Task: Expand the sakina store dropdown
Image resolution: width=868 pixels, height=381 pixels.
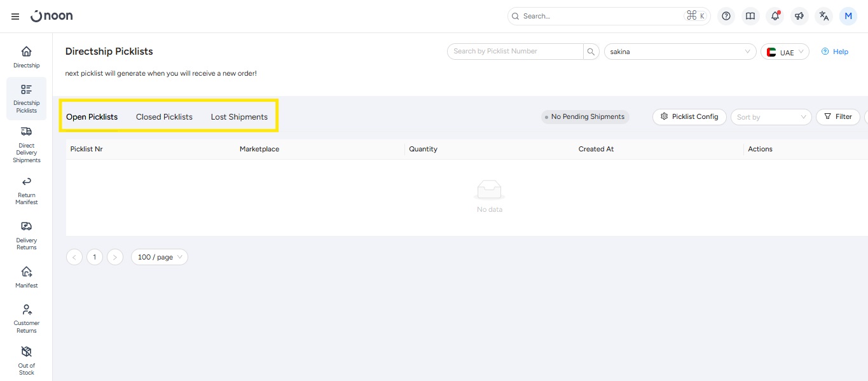Action: (679, 52)
